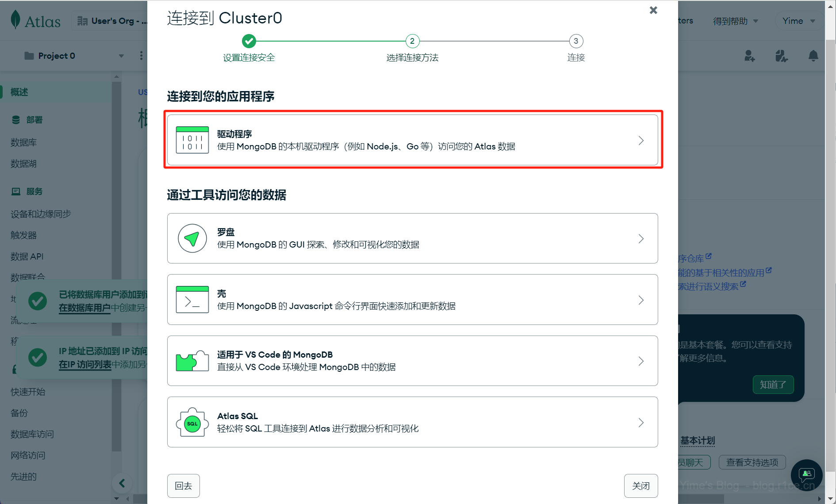Open 网络访问 in the sidebar
The width and height of the screenshot is (836, 504).
tap(28, 455)
